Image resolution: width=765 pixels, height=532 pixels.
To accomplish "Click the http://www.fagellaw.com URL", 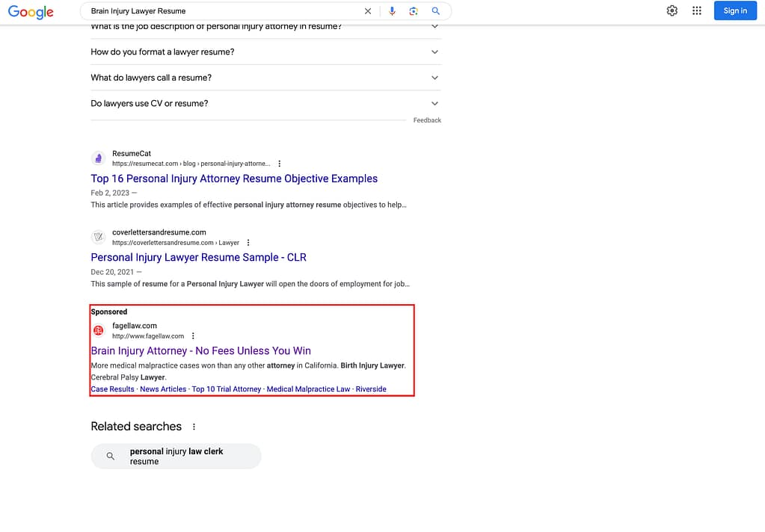I will (x=148, y=336).
